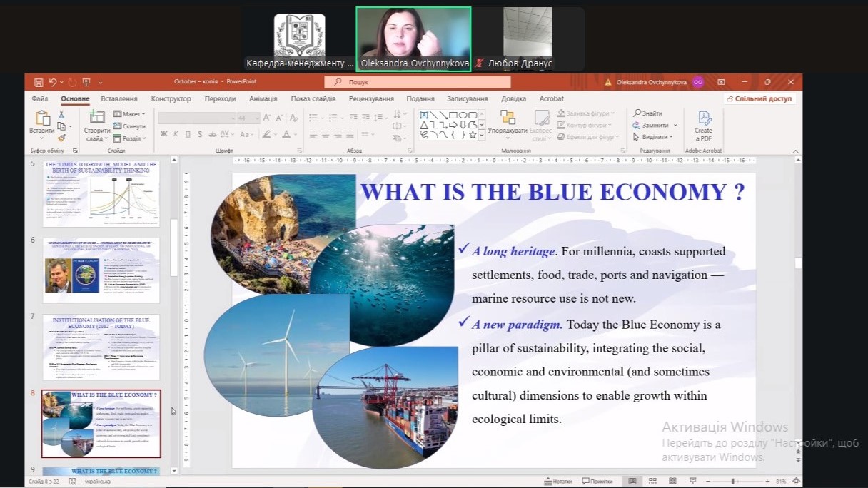Toggle bold Ж formatting

[164, 134]
